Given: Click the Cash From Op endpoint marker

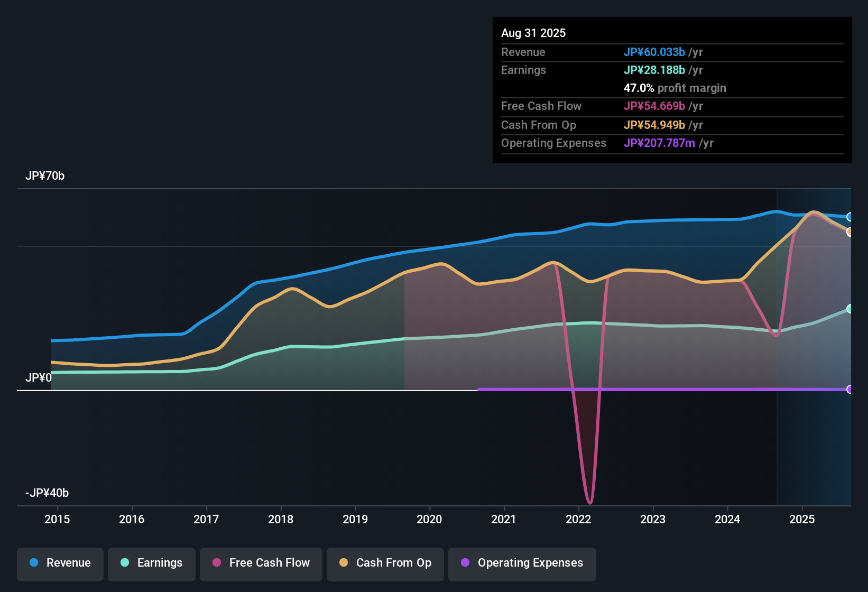Looking at the screenshot, I should [849, 232].
